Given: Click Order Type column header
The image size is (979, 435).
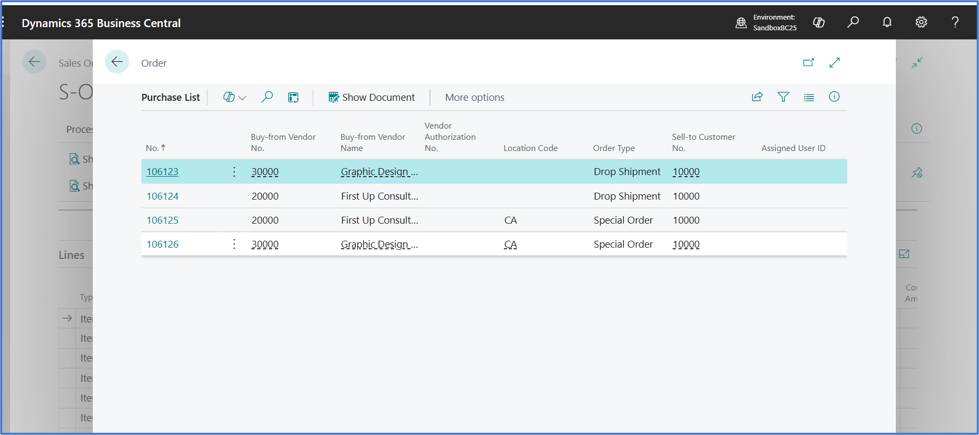Looking at the screenshot, I should (x=614, y=148).
